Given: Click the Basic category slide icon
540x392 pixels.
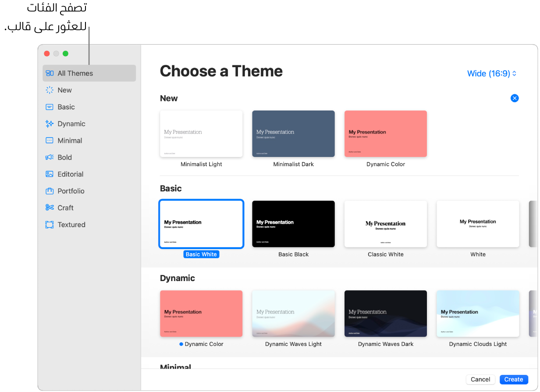Looking at the screenshot, I should (x=50, y=107).
